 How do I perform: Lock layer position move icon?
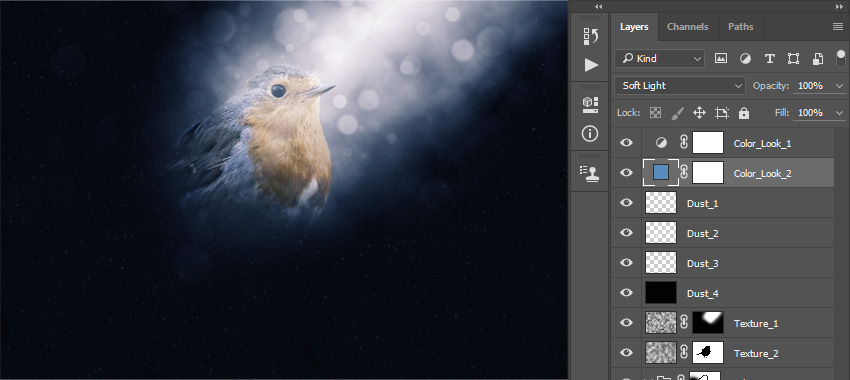(x=699, y=113)
